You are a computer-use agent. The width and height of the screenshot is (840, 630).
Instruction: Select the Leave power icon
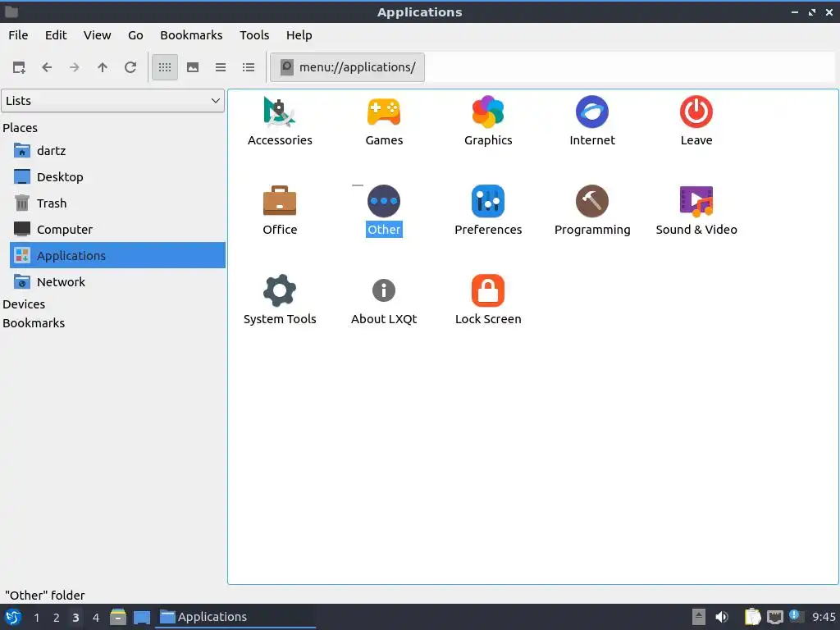click(696, 112)
